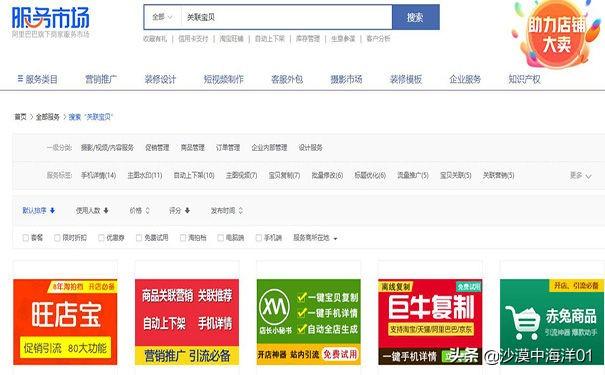Image resolution: width=605 pixels, height=375 pixels.
Task: Open the 营销推广 navigation tab
Action: [x=101, y=79]
